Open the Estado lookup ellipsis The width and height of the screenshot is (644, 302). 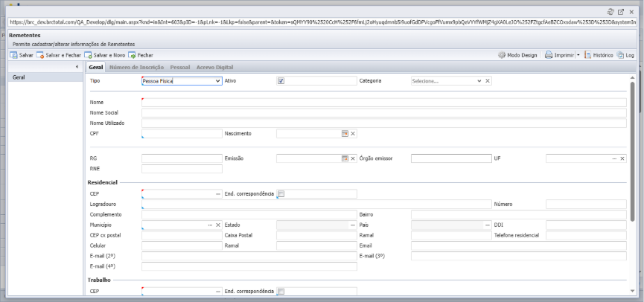click(x=353, y=225)
